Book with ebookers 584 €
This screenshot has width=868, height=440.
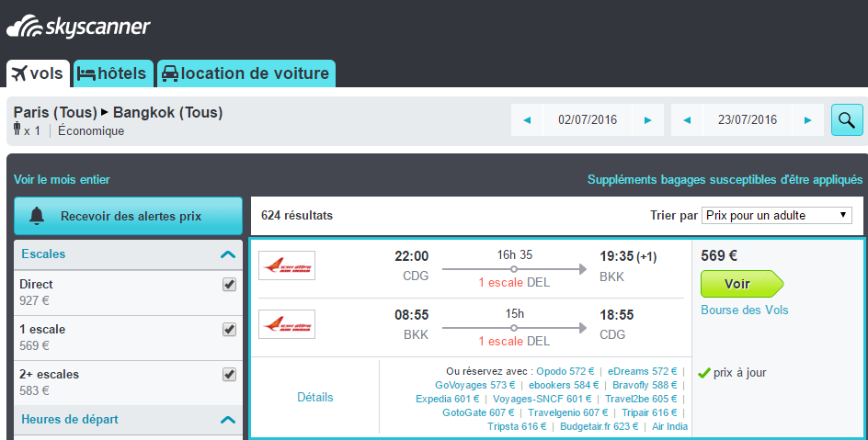tap(564, 385)
